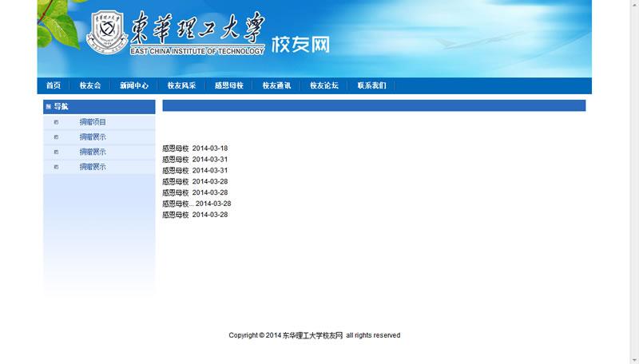This screenshot has width=639, height=364.
Task: Click the university emblem logo in the banner
Action: point(107,33)
